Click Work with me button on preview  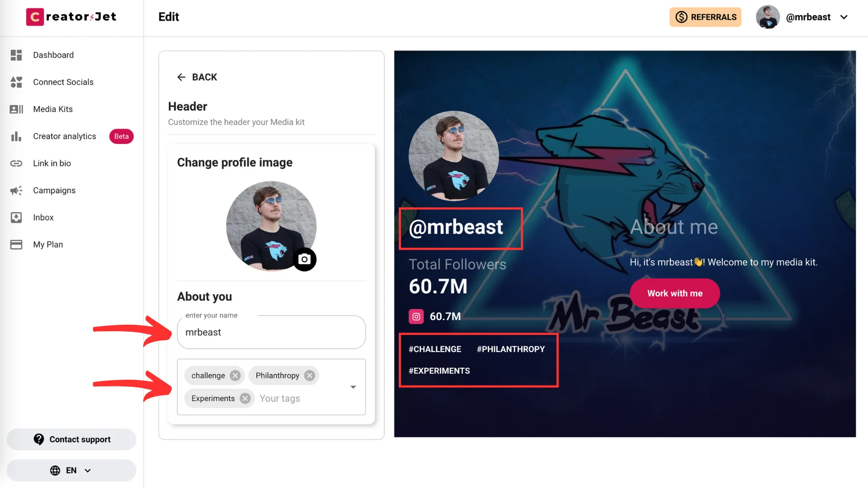click(x=674, y=292)
